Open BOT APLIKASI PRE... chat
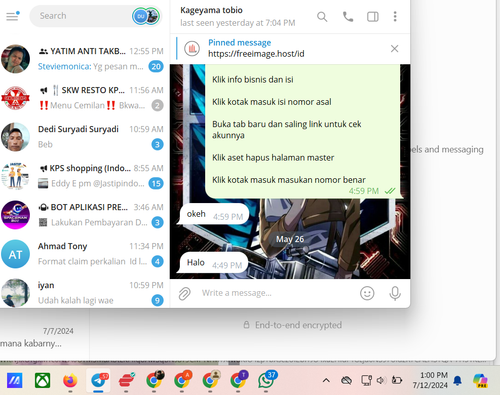 coord(85,215)
